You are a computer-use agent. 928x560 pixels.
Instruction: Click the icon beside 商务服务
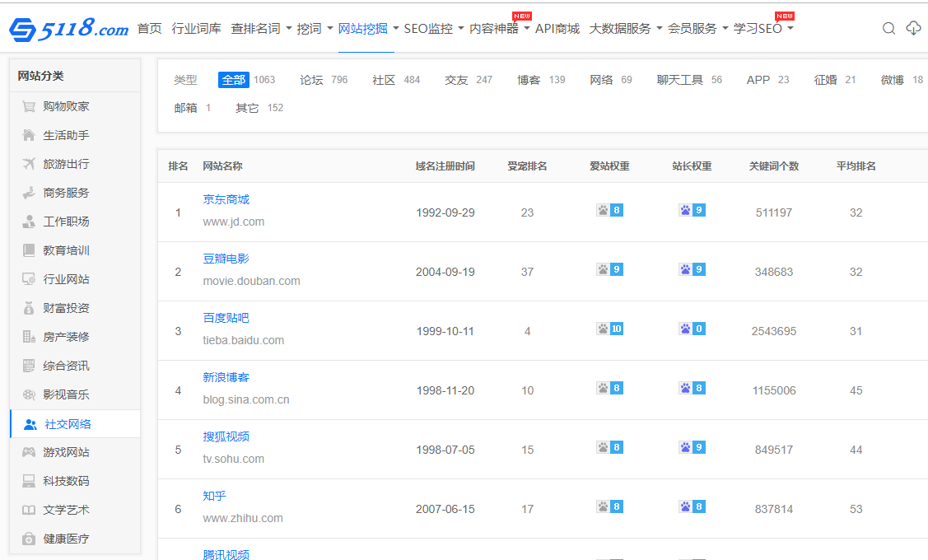point(28,193)
